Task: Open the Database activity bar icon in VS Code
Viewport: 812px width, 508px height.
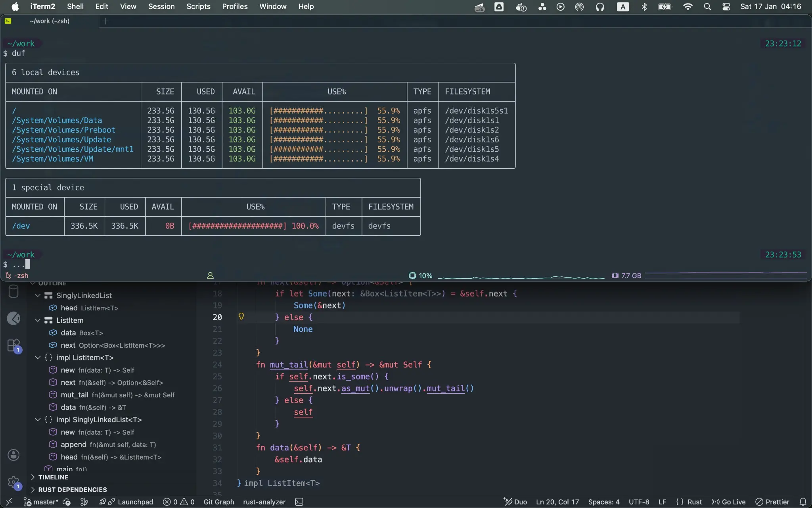Action: coord(13,292)
